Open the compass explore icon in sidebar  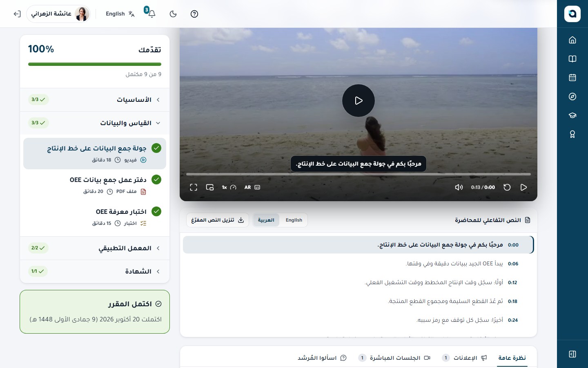[x=572, y=96]
